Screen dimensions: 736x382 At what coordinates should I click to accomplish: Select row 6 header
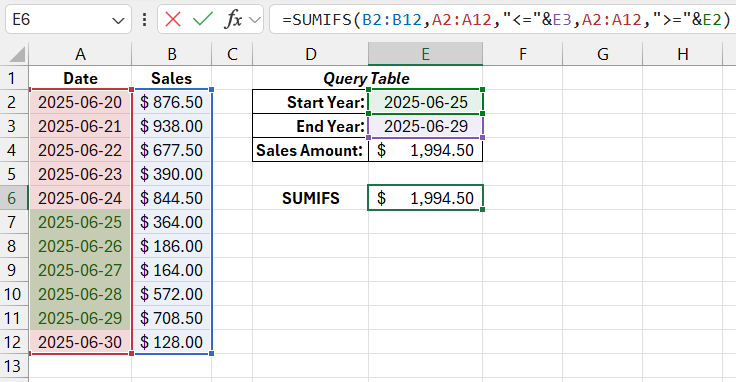coord(14,198)
